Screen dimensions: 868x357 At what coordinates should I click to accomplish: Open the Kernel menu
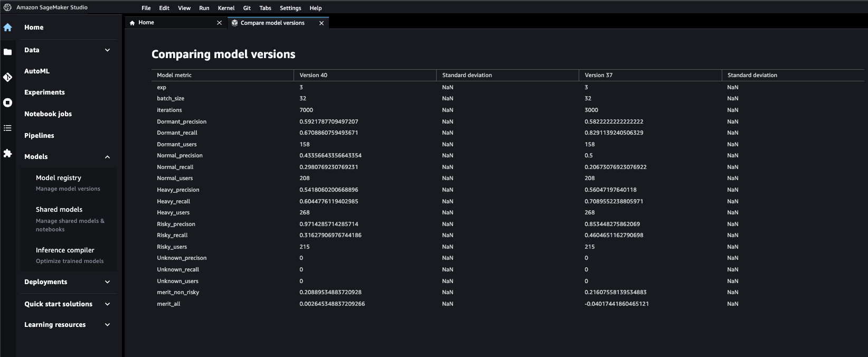pyautogui.click(x=226, y=8)
